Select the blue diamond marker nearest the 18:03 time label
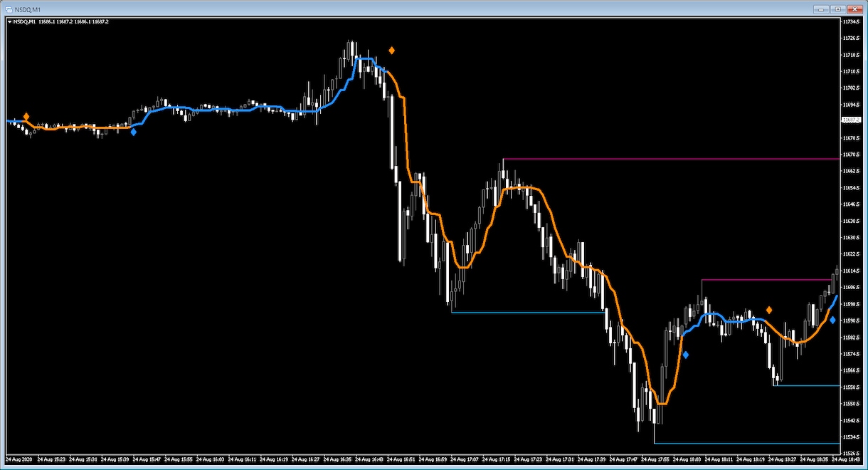868x470 pixels. pyautogui.click(x=686, y=355)
